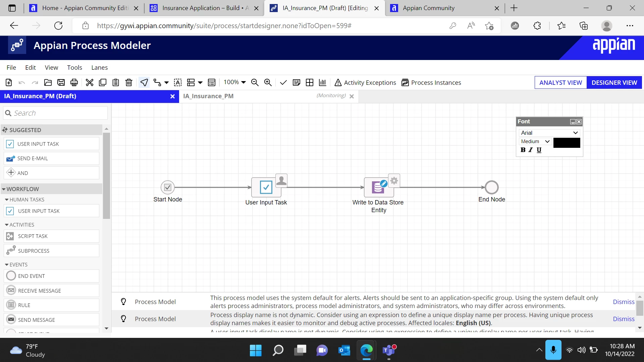Select the connector tool

coord(157,82)
